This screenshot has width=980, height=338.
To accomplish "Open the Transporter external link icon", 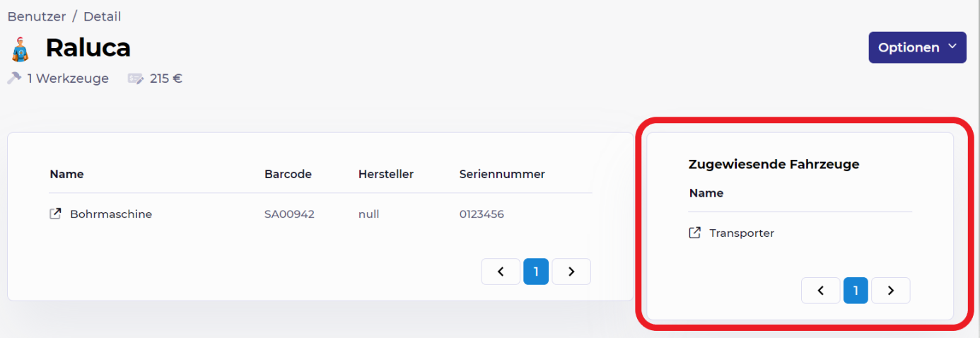I will tap(695, 233).
